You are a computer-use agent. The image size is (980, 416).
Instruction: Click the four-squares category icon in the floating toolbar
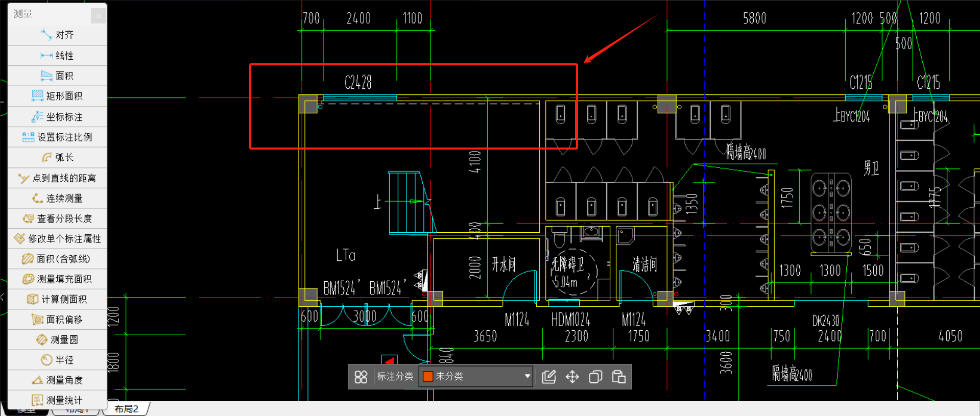click(x=361, y=377)
